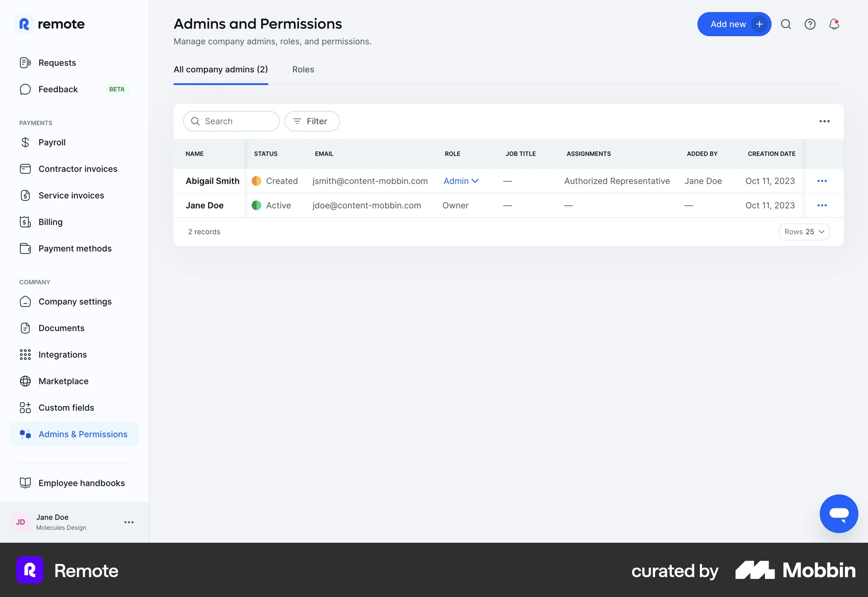Open the chat support bubble

click(839, 513)
